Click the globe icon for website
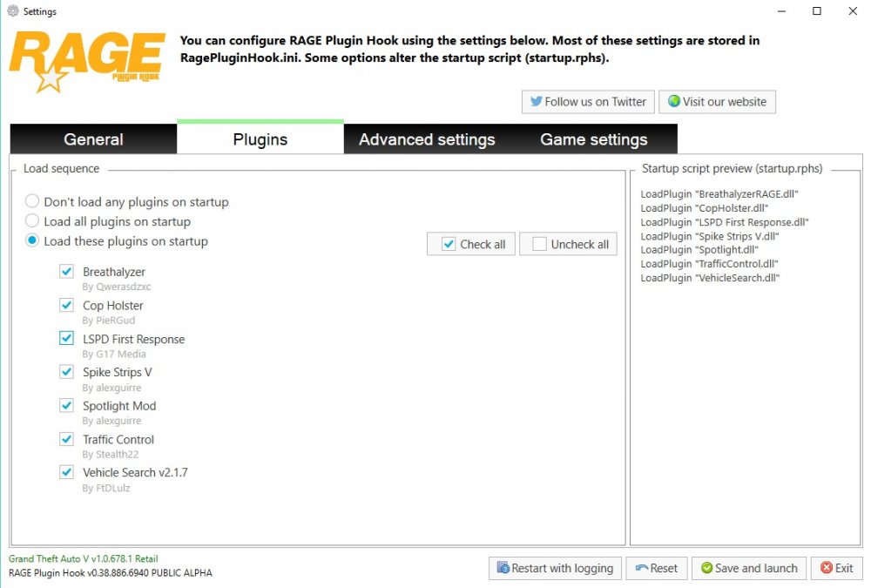 click(x=674, y=101)
